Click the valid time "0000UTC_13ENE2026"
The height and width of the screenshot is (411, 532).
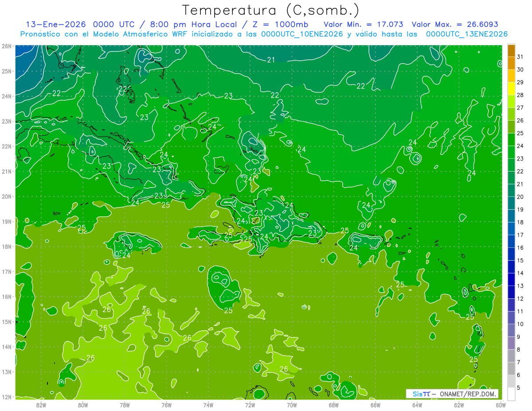pyautogui.click(x=466, y=34)
